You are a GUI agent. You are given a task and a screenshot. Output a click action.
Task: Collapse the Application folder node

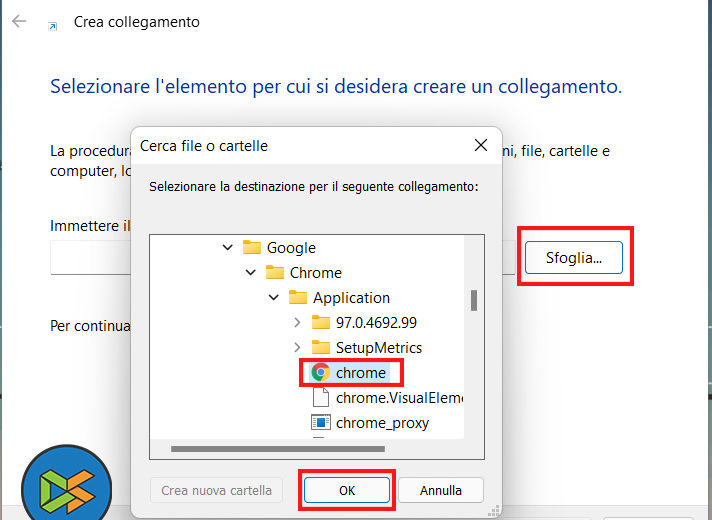[x=274, y=298]
